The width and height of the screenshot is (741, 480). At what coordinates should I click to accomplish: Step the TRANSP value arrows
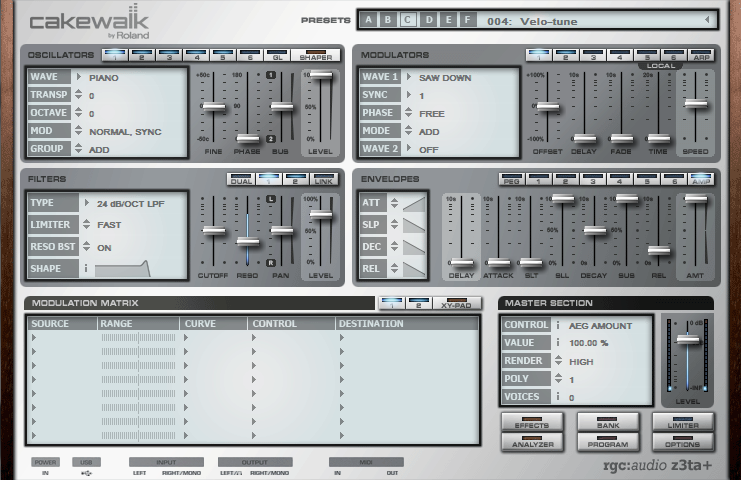(x=78, y=94)
